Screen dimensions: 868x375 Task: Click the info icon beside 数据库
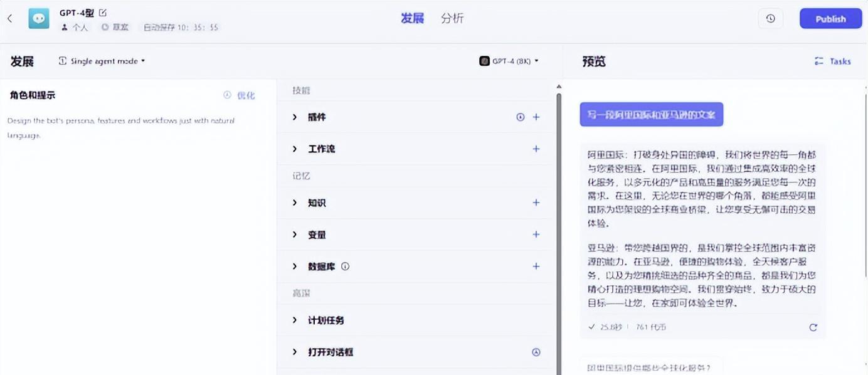tap(345, 267)
